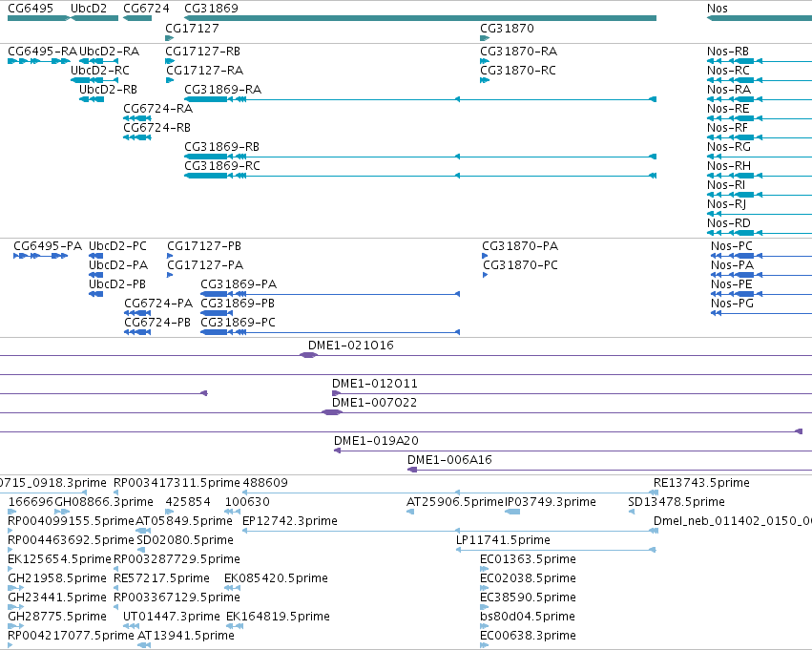The height and width of the screenshot is (650, 812).
Task: Select transcript UbcD2-RA
Action: pos(110,52)
